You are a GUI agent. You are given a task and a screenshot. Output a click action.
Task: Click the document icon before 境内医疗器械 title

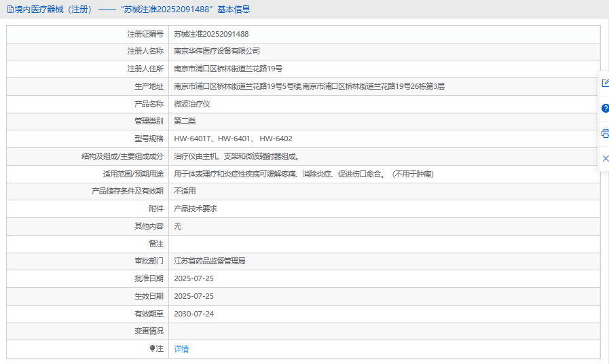pos(10,10)
